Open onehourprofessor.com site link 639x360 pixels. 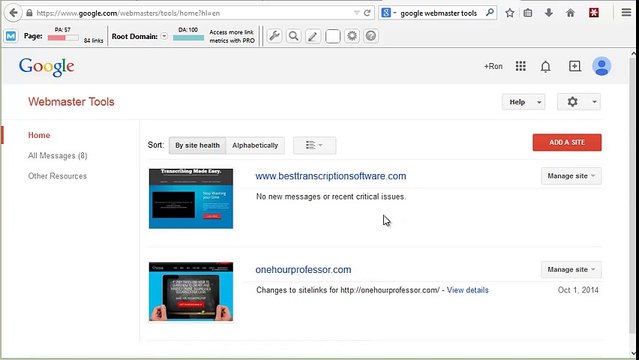(303, 269)
